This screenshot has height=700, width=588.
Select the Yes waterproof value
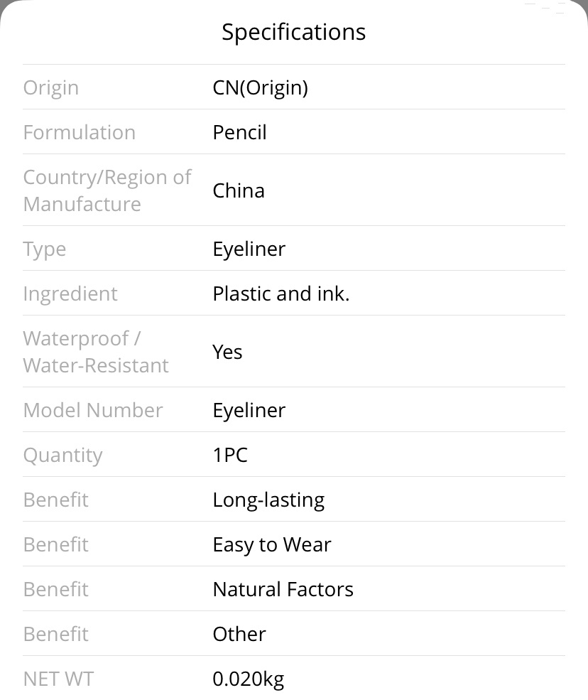click(227, 352)
